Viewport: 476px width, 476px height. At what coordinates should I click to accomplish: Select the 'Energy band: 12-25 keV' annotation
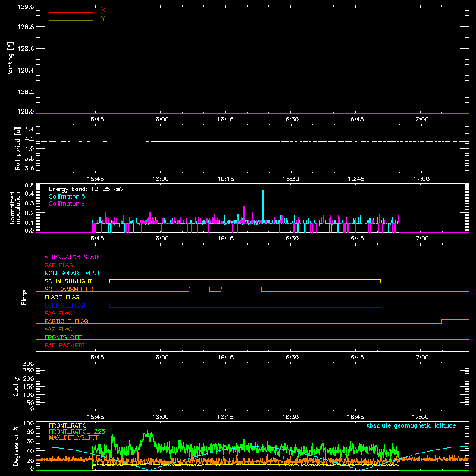86,189
